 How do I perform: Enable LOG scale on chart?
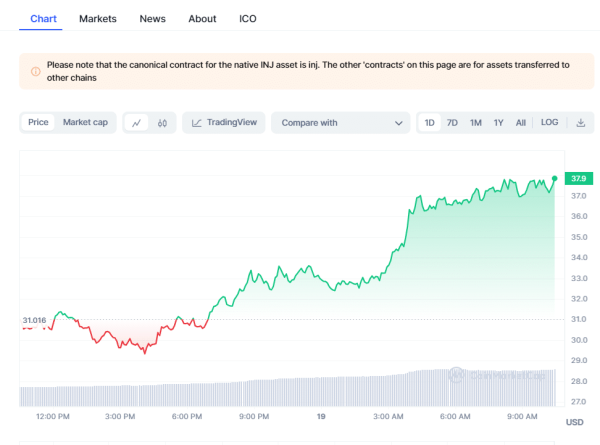tap(549, 123)
